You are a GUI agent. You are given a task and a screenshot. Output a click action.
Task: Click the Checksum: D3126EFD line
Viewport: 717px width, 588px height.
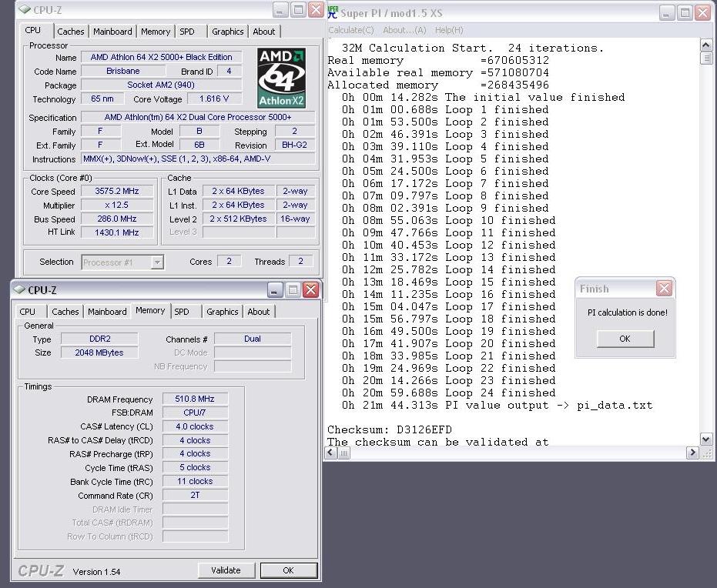pyautogui.click(x=390, y=429)
